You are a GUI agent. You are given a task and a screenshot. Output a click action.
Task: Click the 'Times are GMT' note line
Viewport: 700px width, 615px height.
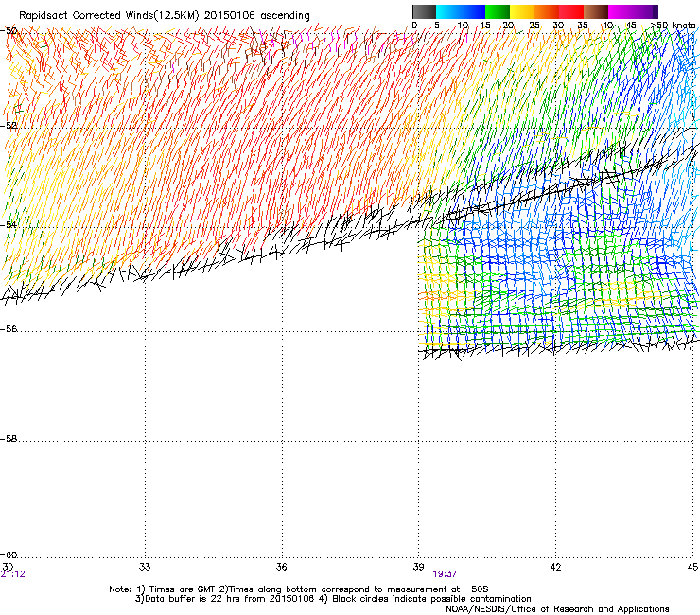pyautogui.click(x=299, y=589)
